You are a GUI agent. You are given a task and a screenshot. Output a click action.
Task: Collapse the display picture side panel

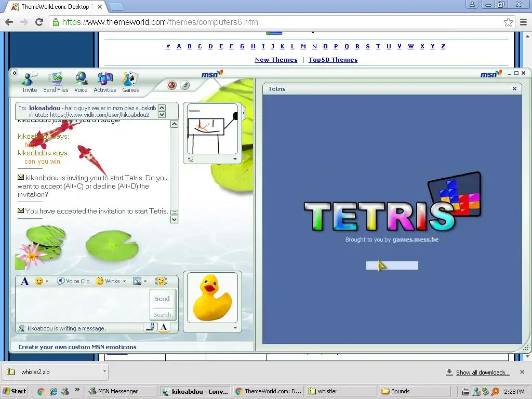[x=244, y=113]
